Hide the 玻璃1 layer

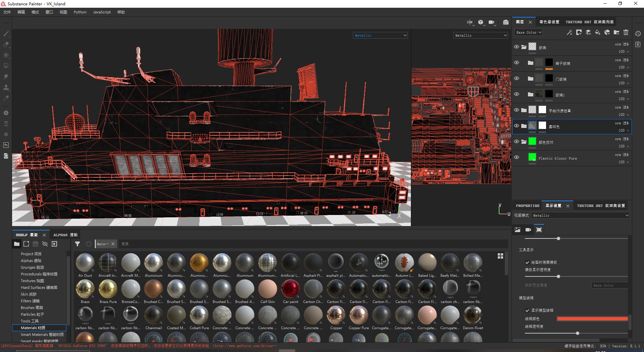coord(517,94)
